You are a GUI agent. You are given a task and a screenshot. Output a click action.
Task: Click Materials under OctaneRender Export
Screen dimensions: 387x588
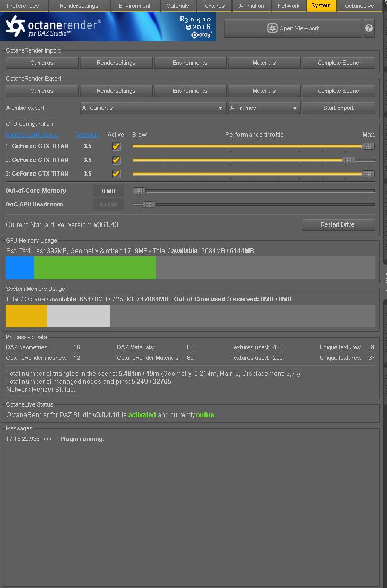(x=264, y=91)
